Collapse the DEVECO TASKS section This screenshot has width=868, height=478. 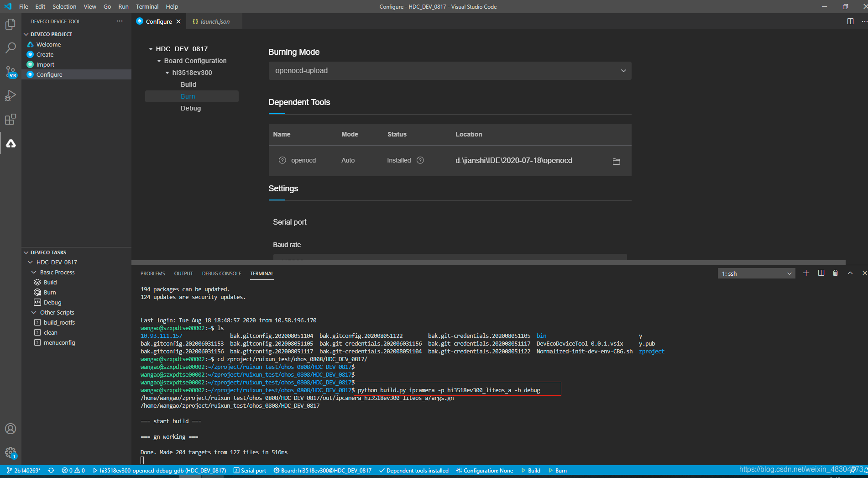click(x=26, y=252)
